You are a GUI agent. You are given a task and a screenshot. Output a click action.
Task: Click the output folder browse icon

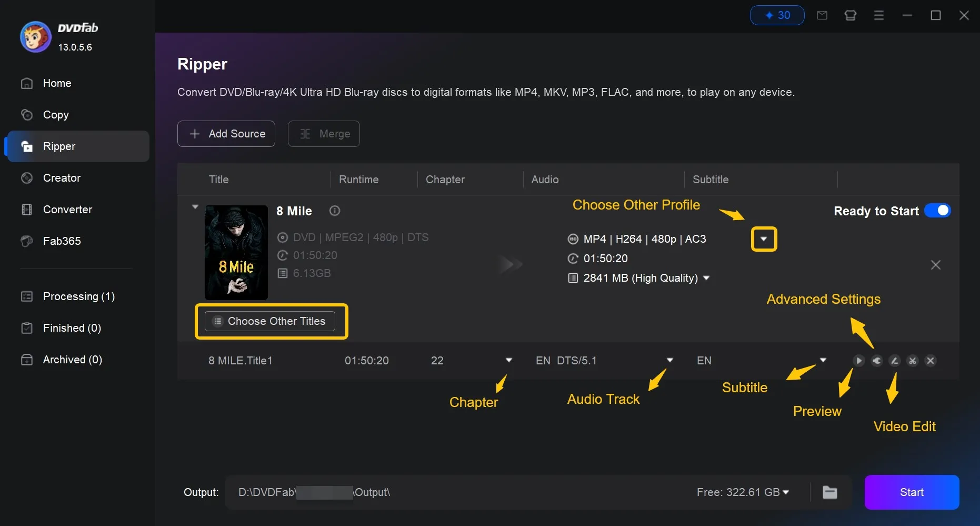830,492
